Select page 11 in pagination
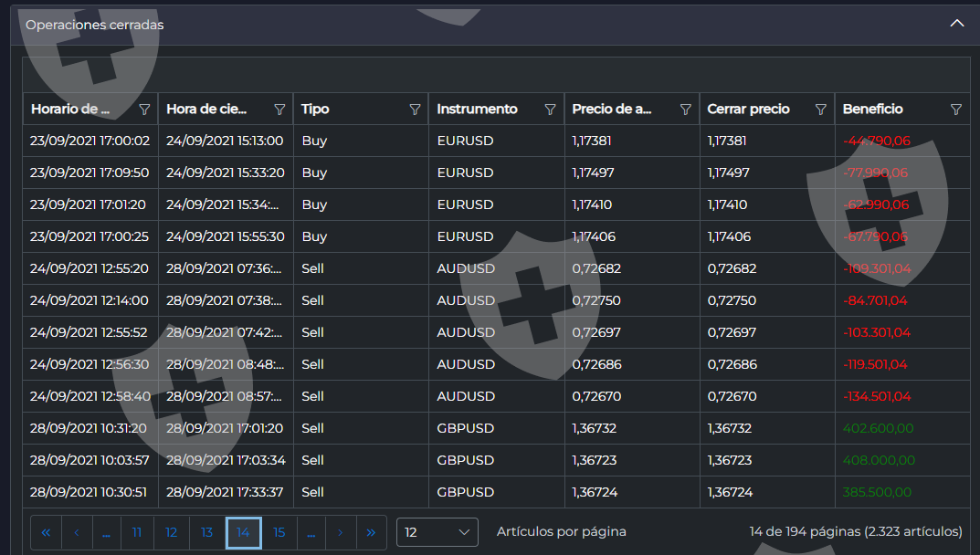Viewport: 980px width, 555px height. (x=137, y=532)
